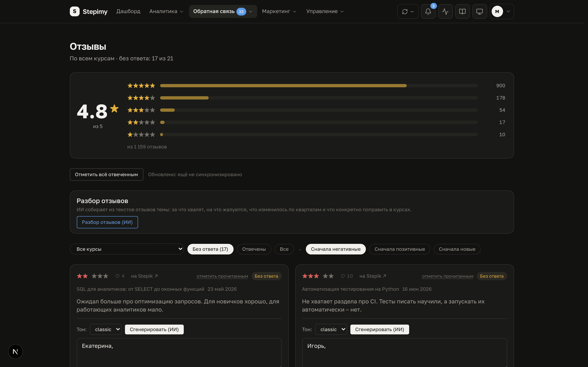588x367 pixels.
Task: Select the "Без ответа (17)" filter
Action: (210, 249)
